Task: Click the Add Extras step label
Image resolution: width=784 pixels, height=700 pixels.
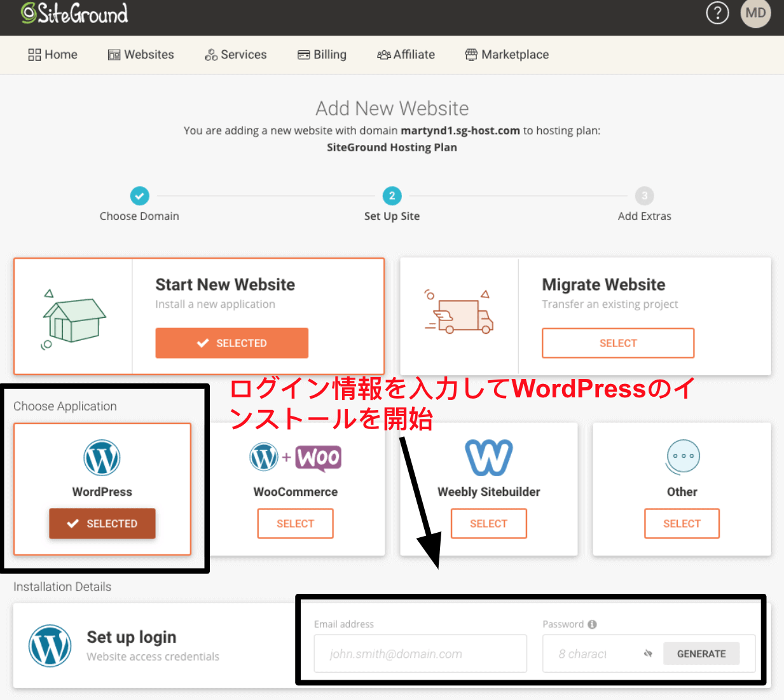Action: 644,216
